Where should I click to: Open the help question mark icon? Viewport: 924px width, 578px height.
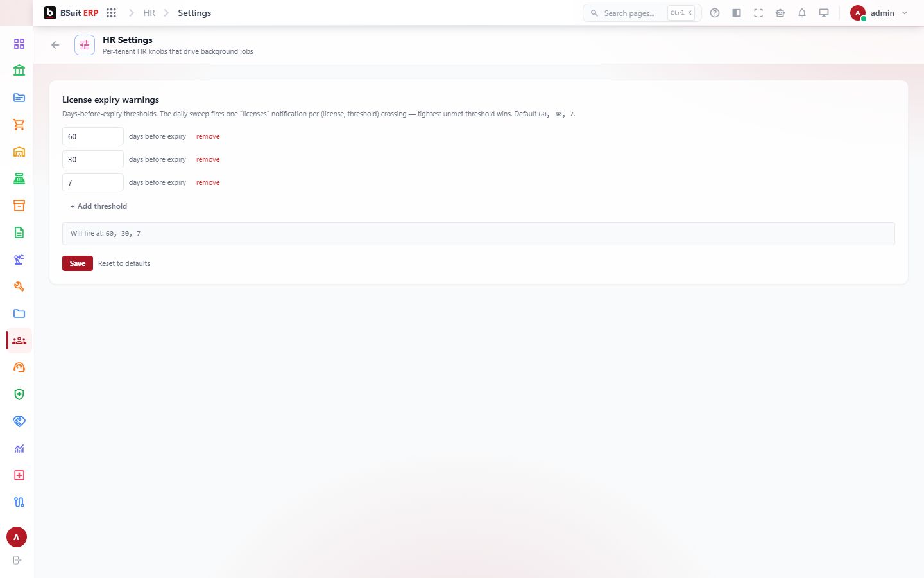click(715, 13)
